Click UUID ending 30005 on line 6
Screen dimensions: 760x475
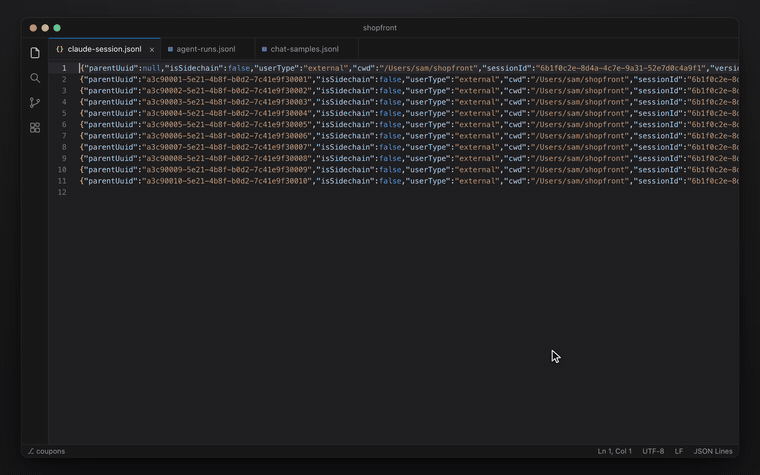227,125
